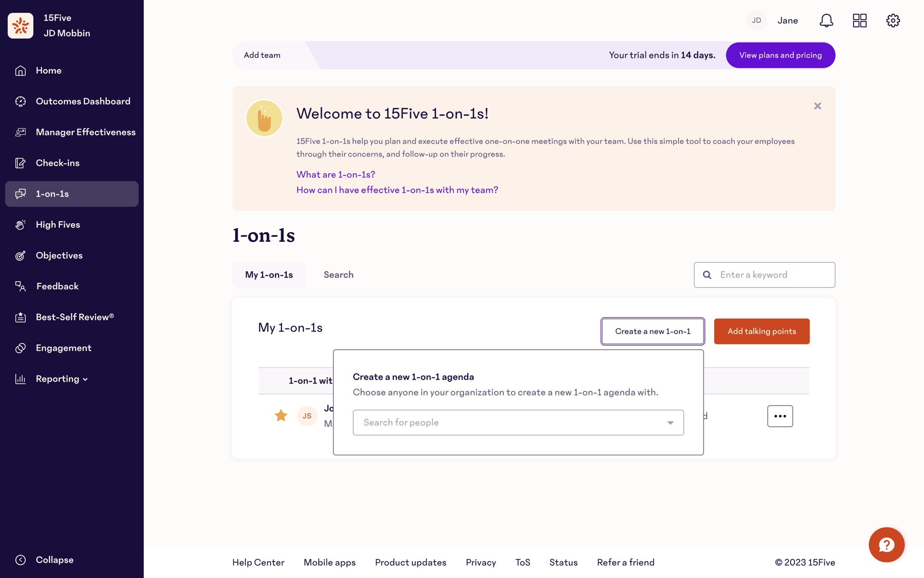The image size is (924, 578).
Task: Open the Search for people dropdown
Action: (x=518, y=422)
